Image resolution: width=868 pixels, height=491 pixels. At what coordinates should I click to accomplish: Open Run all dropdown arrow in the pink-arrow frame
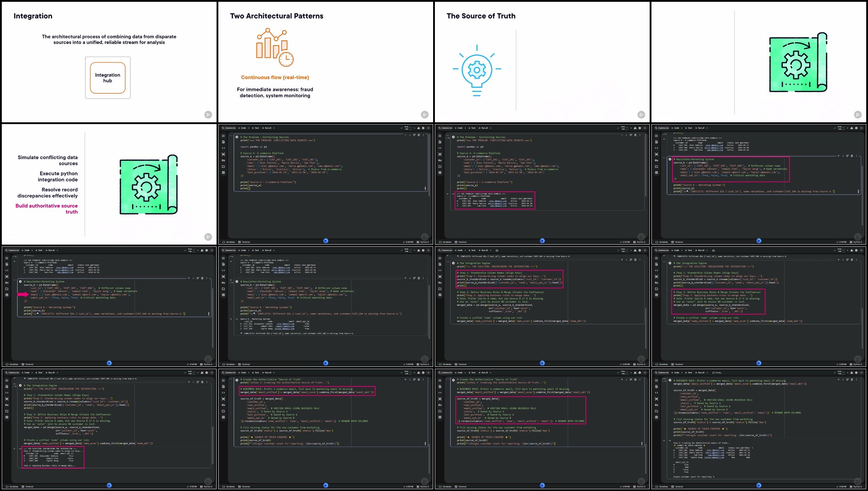[x=57, y=250]
